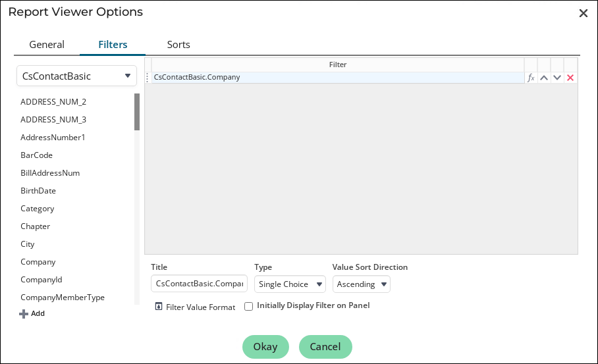
Task: Select the CsContactBasic.Company filter row
Action: coord(338,78)
